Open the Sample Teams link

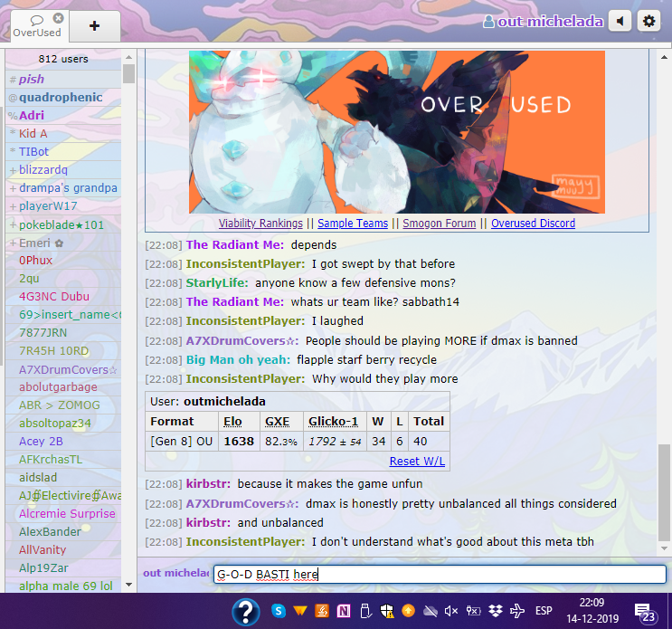click(x=353, y=224)
